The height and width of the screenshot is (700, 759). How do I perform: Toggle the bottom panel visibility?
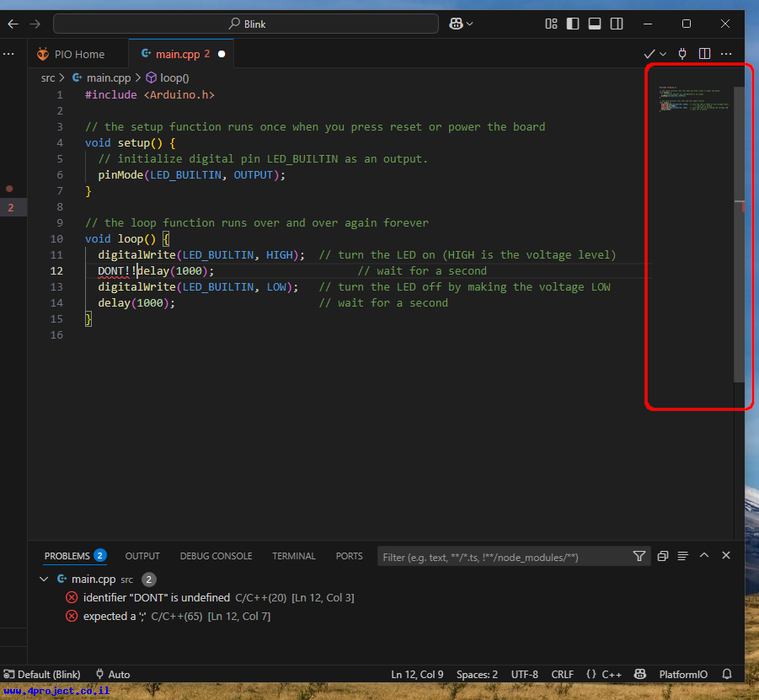point(595,24)
